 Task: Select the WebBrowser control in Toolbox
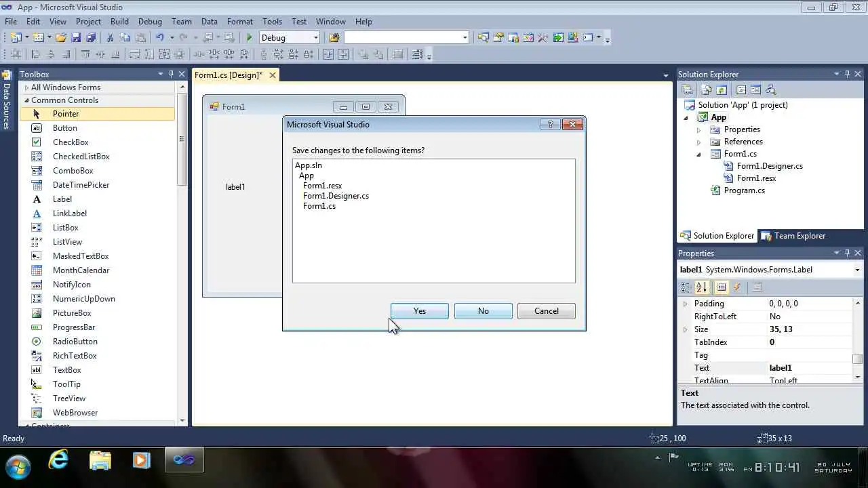tap(98, 413)
